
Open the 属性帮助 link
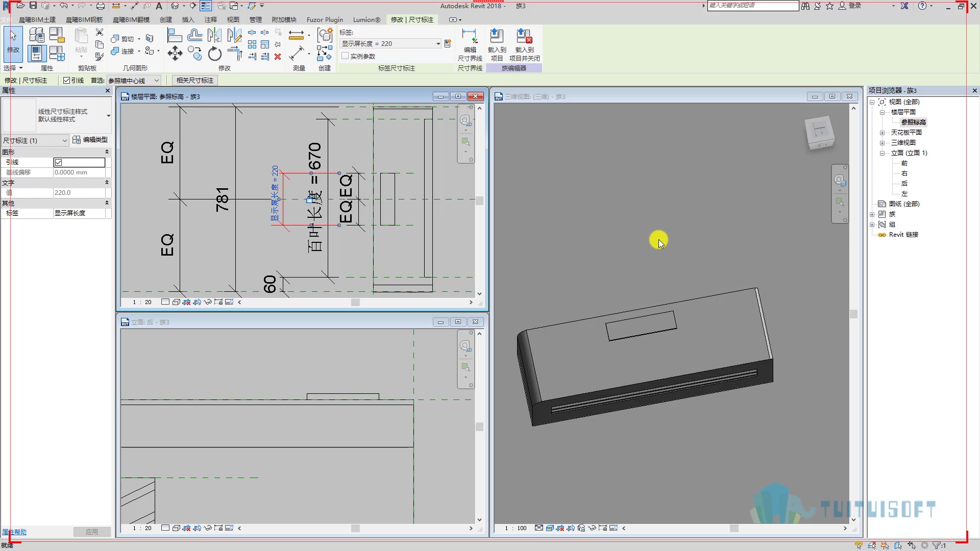click(x=14, y=532)
